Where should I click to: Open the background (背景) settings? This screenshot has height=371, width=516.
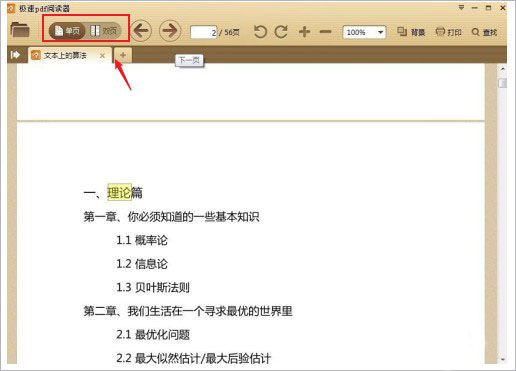pyautogui.click(x=411, y=32)
